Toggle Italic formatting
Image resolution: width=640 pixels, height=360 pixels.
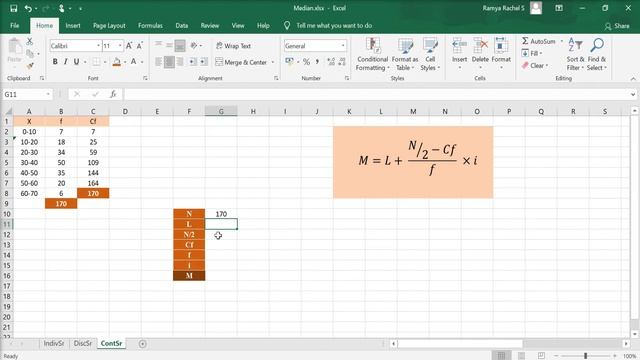65,62
